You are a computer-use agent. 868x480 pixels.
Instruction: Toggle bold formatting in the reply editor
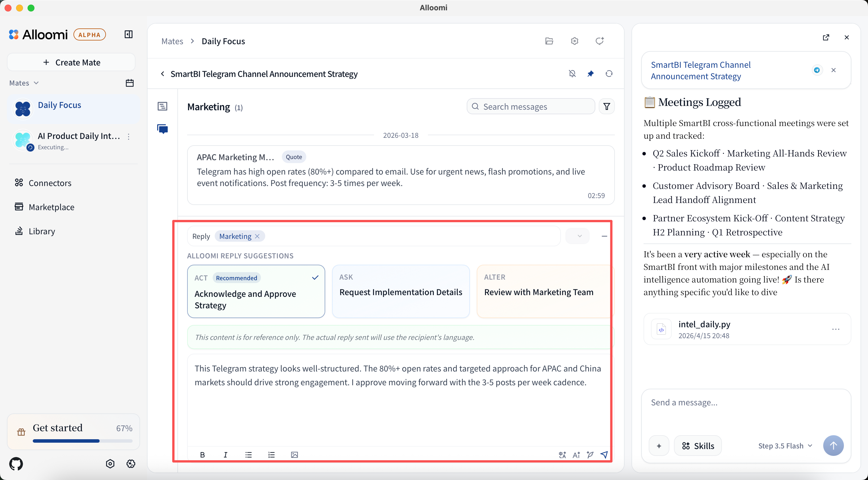(x=202, y=455)
